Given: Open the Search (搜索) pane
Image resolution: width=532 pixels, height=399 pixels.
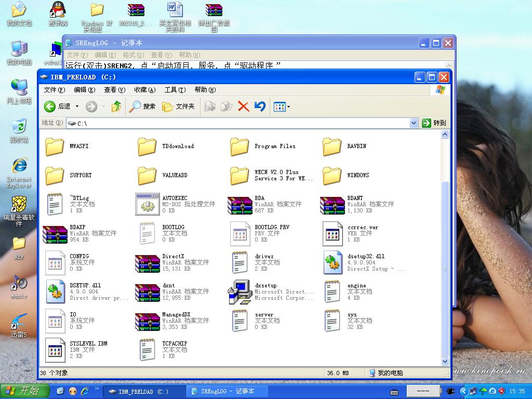Looking at the screenshot, I should [143, 107].
